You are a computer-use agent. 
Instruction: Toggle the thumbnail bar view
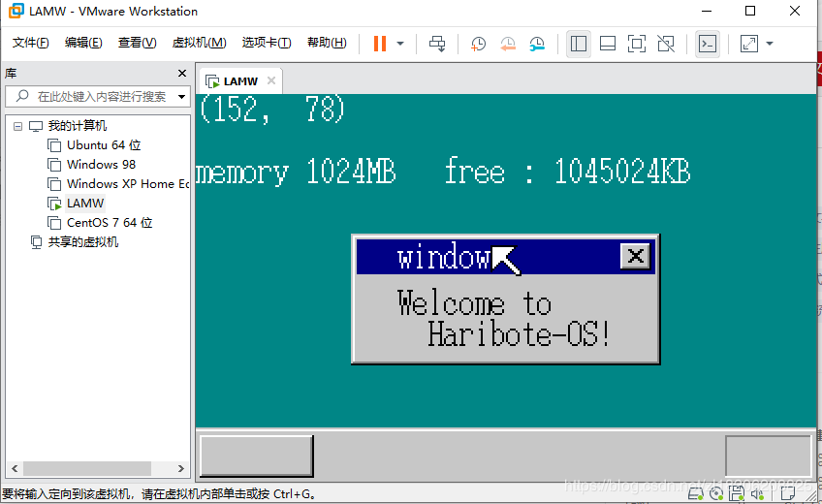point(607,44)
